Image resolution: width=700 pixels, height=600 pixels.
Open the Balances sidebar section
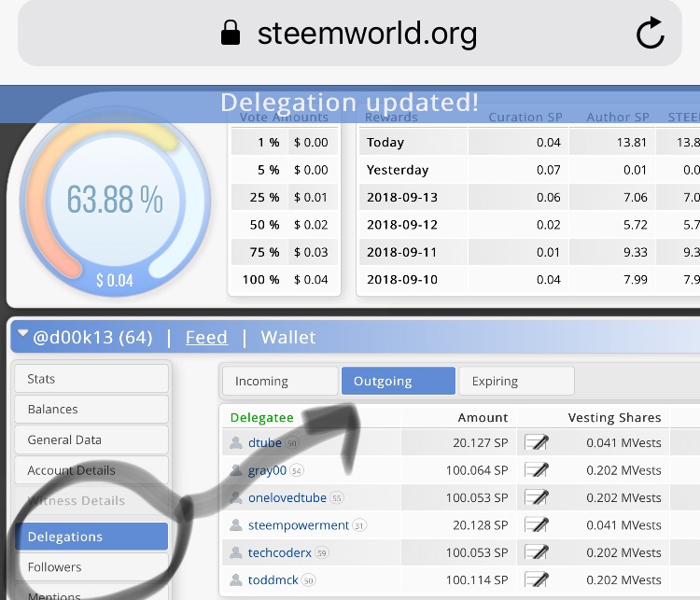point(91,409)
